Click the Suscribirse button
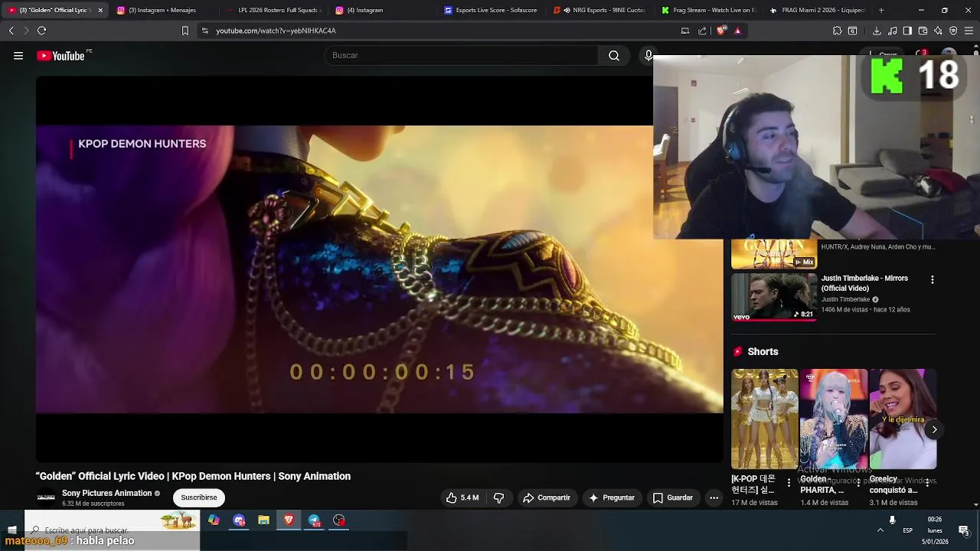Image resolution: width=980 pixels, height=551 pixels. pos(199,497)
